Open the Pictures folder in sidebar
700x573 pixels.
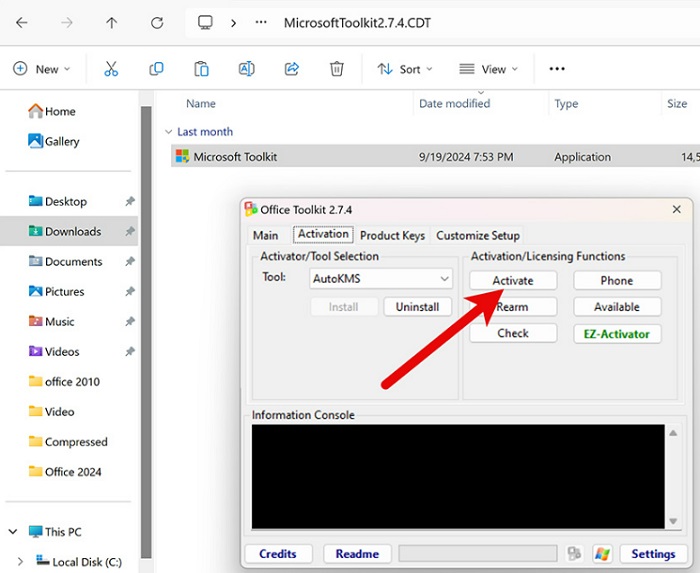56,291
